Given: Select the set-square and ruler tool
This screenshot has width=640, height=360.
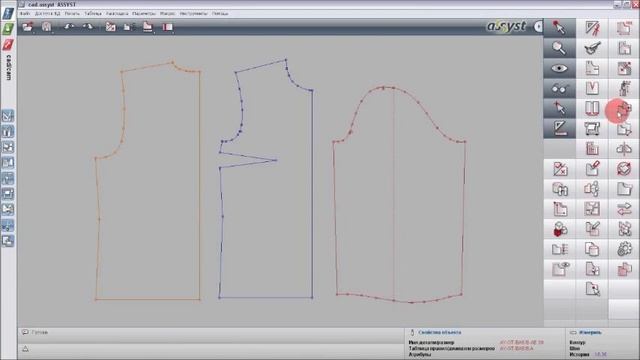Looking at the screenshot, I should point(559,129).
